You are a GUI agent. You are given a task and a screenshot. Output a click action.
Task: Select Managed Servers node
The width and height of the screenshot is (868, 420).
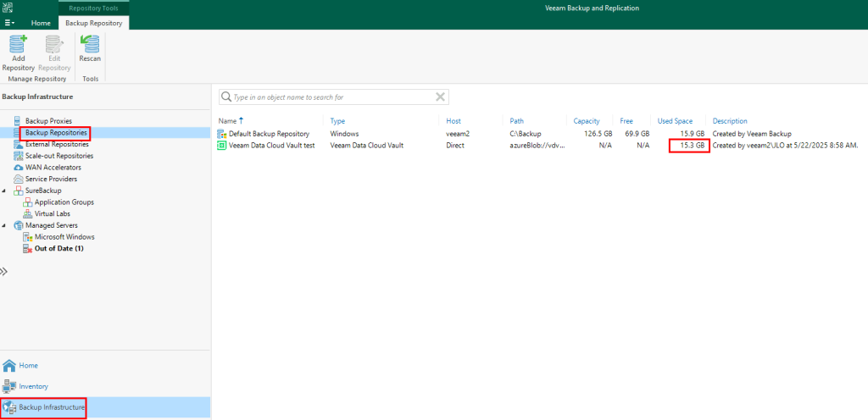pos(52,225)
